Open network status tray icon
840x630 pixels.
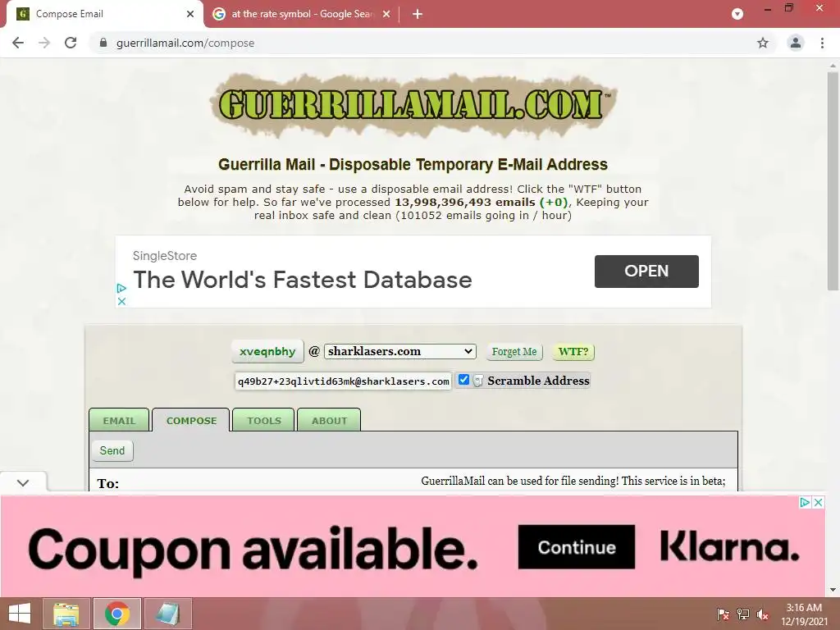(x=742, y=614)
